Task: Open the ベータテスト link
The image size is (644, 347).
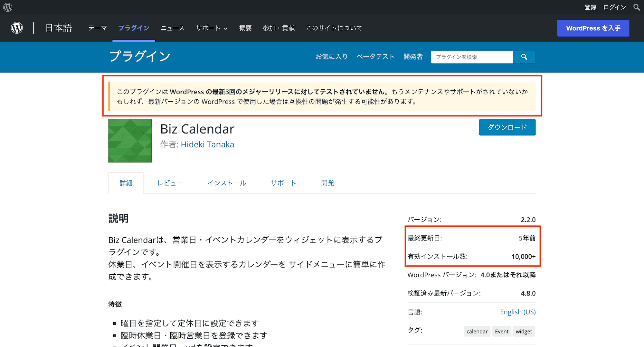Action: 375,57
